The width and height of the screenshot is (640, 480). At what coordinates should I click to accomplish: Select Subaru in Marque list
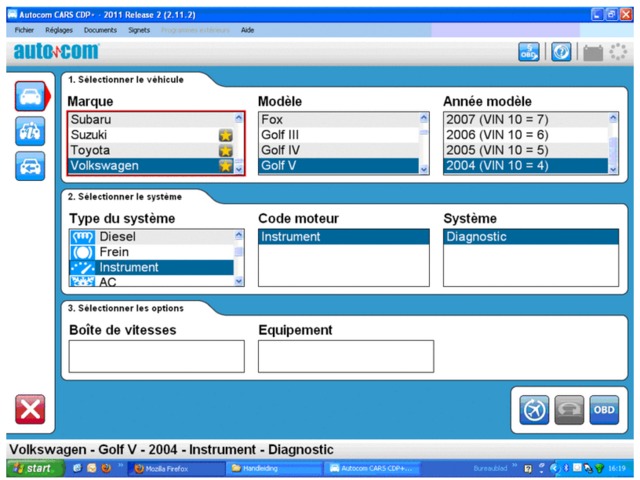151,120
